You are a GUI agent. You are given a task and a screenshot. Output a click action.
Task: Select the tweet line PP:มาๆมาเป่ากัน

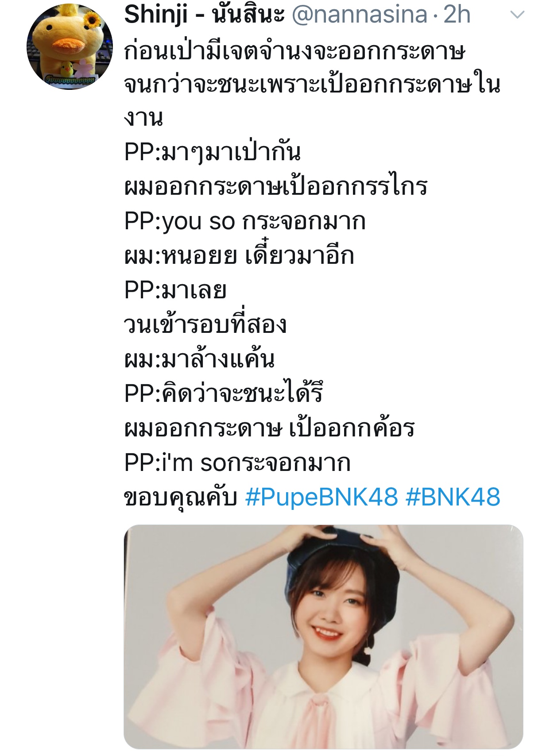[x=213, y=152]
